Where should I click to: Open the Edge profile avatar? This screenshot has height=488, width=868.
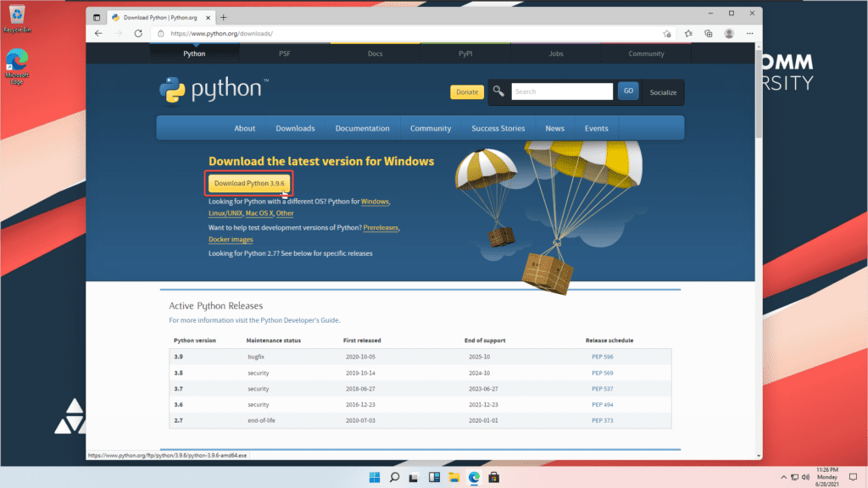pos(729,34)
